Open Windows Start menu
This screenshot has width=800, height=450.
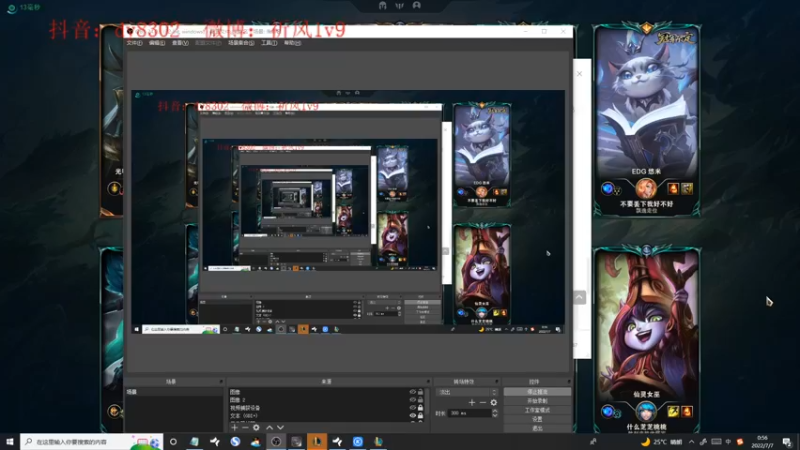(x=9, y=441)
